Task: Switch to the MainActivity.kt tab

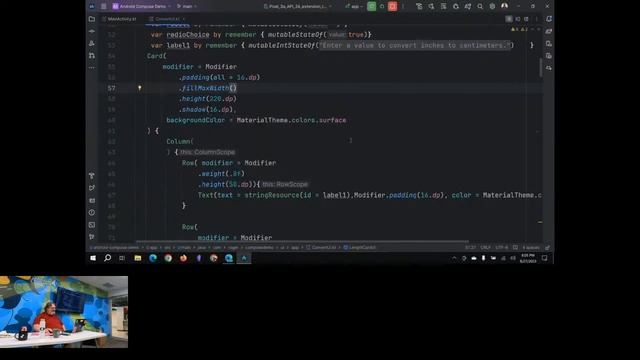Action: coord(120,19)
